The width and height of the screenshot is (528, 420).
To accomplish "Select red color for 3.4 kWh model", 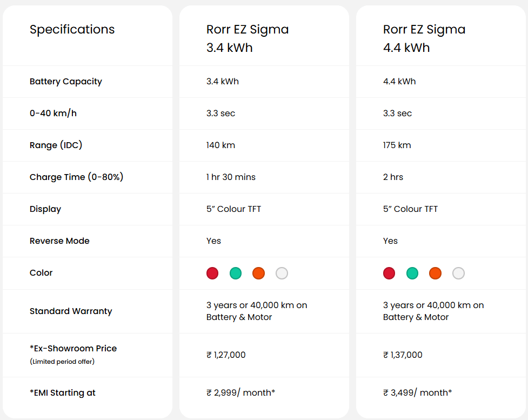I will [x=212, y=273].
